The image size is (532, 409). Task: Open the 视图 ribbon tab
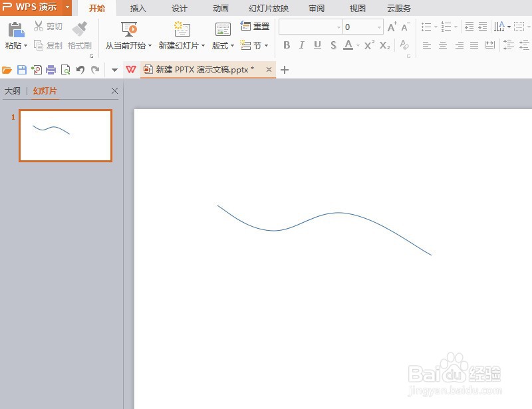tap(358, 8)
